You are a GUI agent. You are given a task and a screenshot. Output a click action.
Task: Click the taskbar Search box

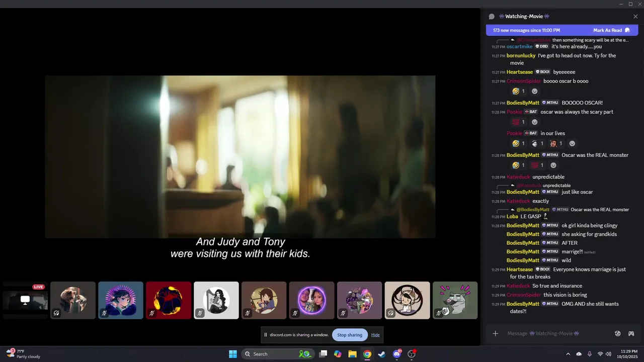277,354
